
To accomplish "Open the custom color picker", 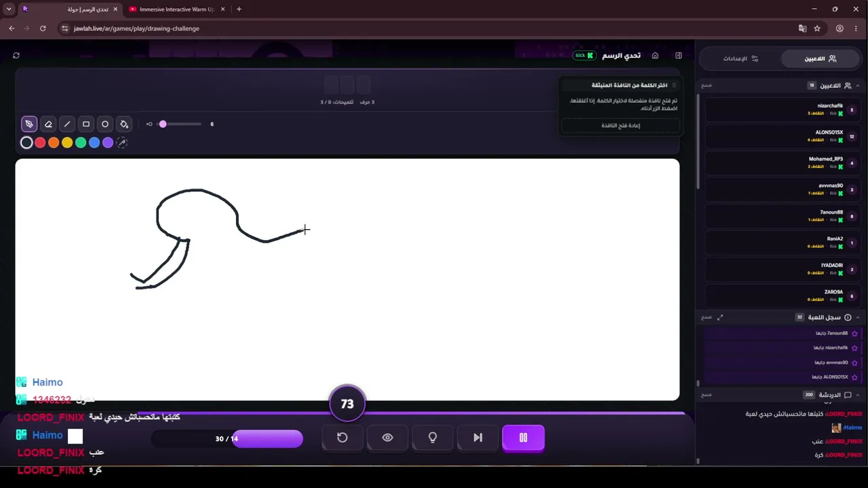I will point(122,142).
